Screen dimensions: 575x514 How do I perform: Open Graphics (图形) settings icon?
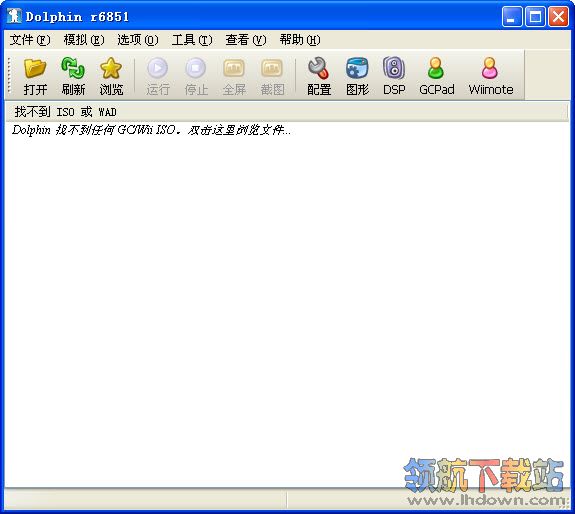tap(357, 68)
